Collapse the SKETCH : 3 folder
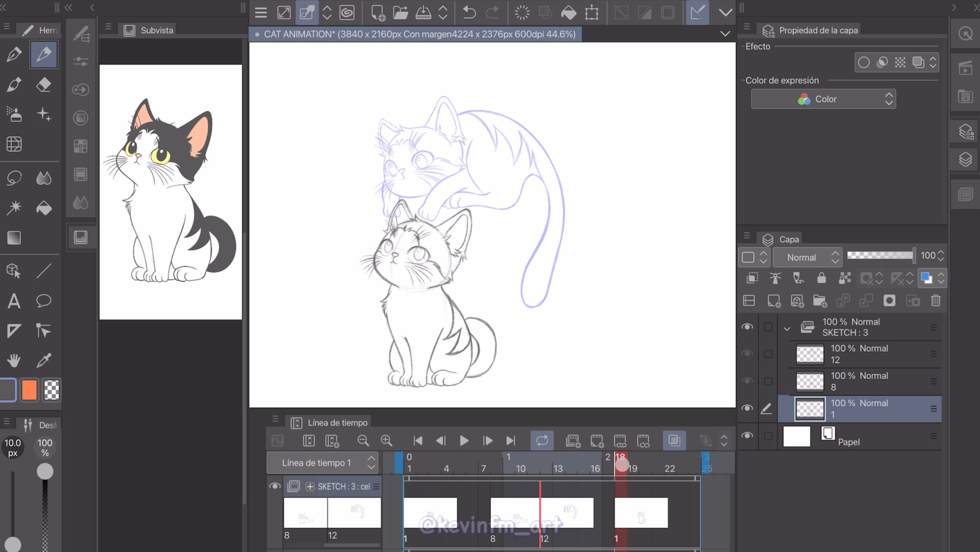 click(x=787, y=328)
